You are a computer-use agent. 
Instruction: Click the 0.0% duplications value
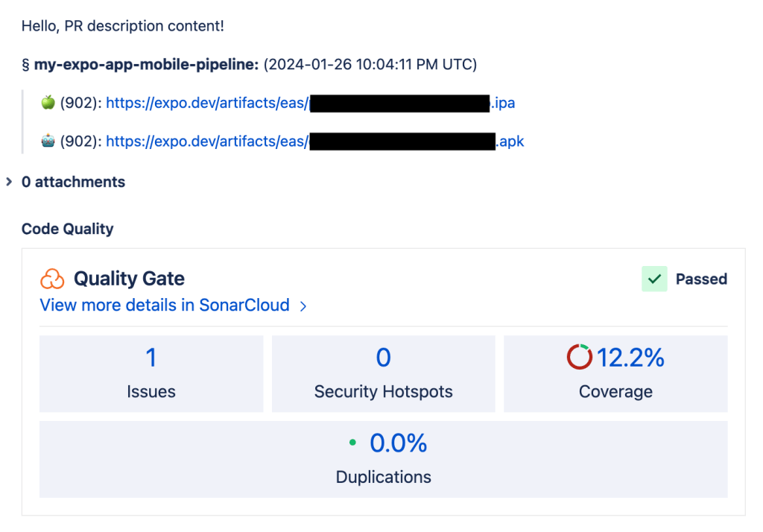point(399,443)
